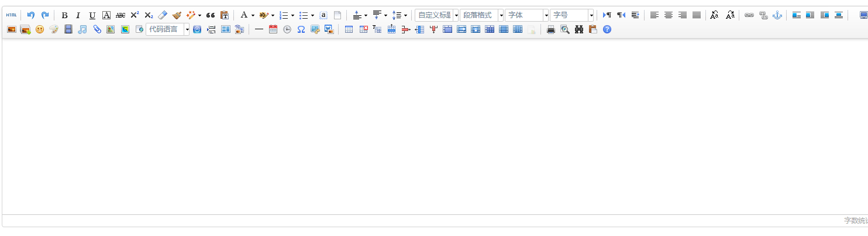
Task: Click the undo arrow icon
Action: click(31, 15)
